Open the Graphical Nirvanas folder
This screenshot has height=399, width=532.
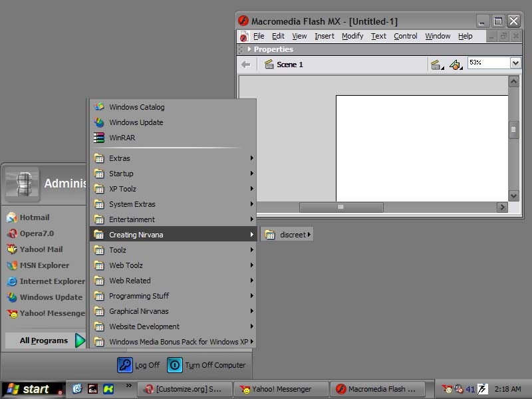pos(173,311)
